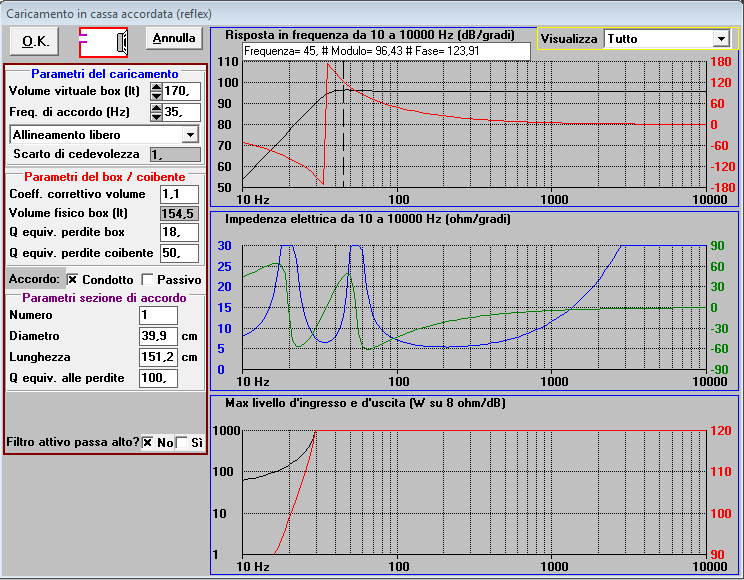The width and height of the screenshot is (744, 580).
Task: Decrease Volume virtuale box with down arrow
Action: click(156, 95)
